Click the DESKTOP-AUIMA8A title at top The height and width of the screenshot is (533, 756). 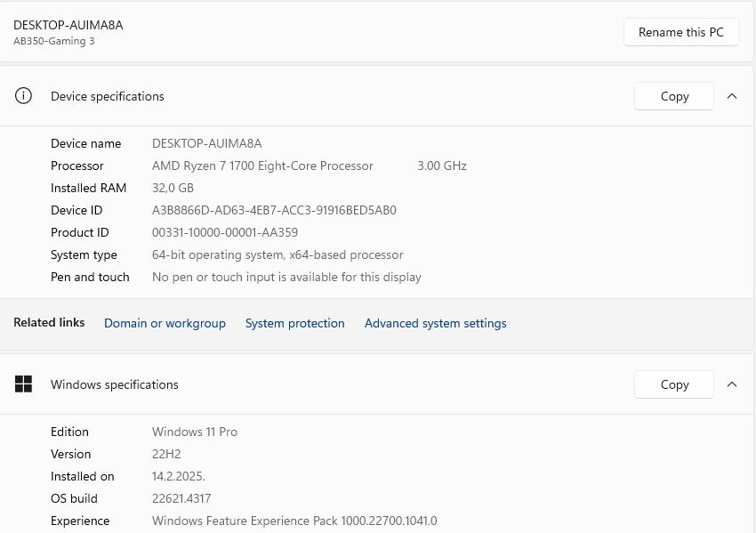(68, 25)
